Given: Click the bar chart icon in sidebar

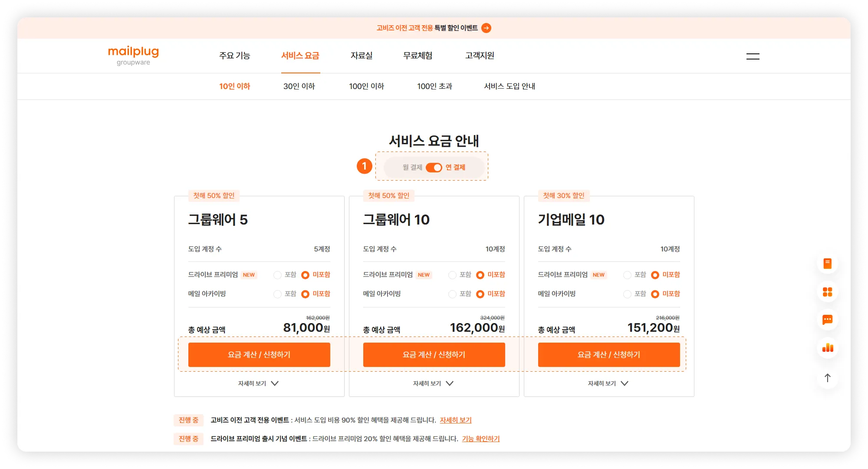Looking at the screenshot, I should (x=827, y=348).
